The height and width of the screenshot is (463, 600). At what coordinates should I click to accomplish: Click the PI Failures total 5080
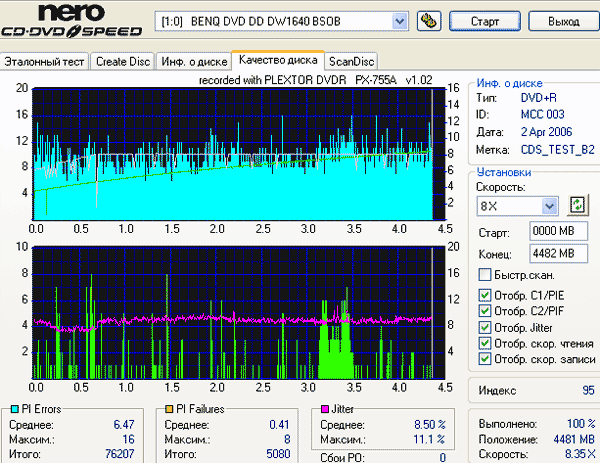[x=278, y=454]
